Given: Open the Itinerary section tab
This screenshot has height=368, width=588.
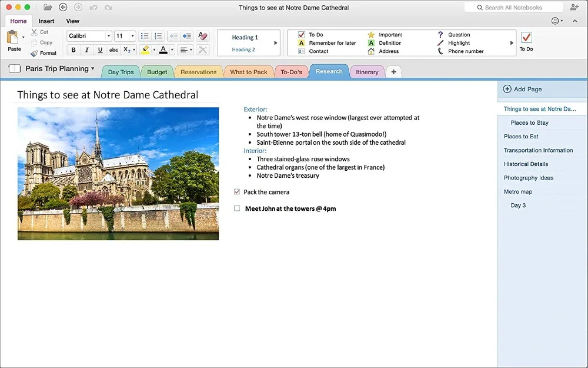Looking at the screenshot, I should [x=367, y=72].
